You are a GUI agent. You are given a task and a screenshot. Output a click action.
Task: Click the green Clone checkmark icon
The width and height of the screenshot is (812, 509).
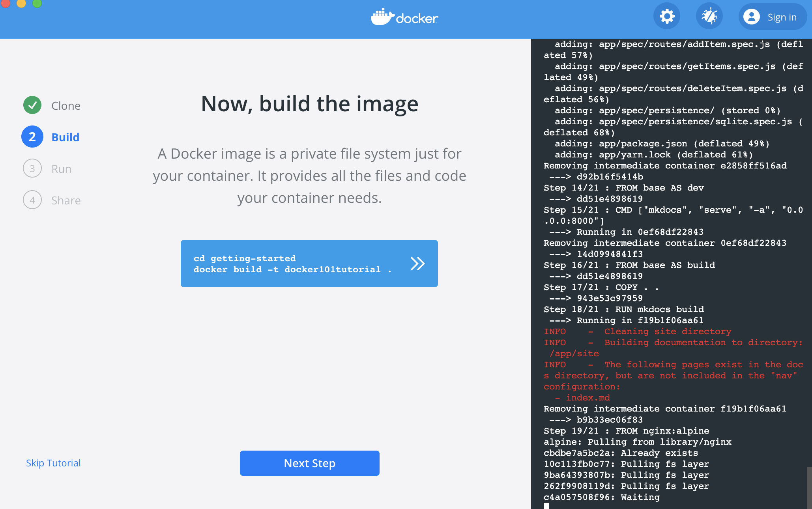32,105
